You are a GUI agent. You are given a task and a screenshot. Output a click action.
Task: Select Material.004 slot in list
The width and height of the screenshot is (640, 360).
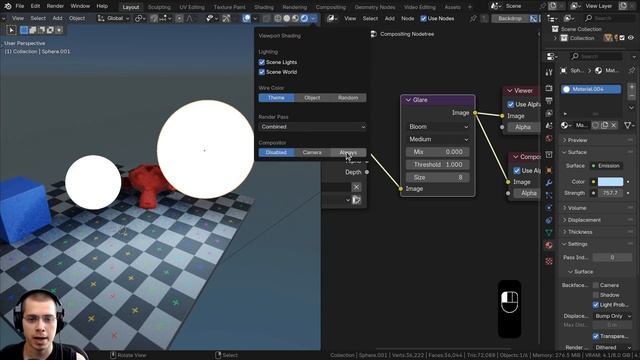tap(591, 89)
